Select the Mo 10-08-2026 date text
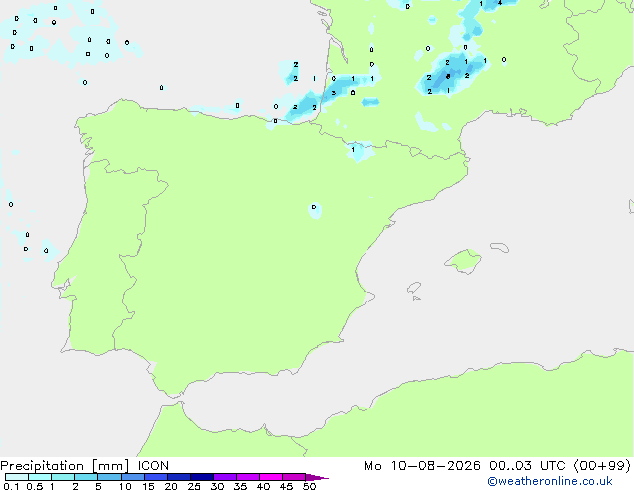The width and height of the screenshot is (634, 490). point(422,466)
